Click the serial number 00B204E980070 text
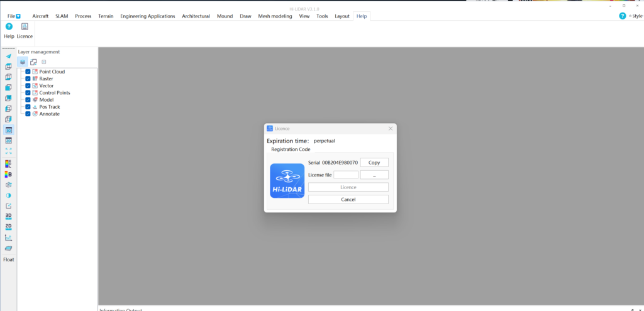The height and width of the screenshot is (311, 644). (x=340, y=163)
